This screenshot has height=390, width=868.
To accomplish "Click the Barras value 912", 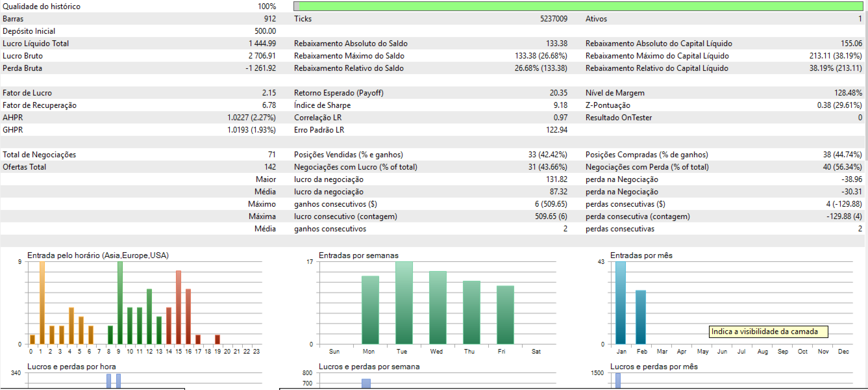I will coord(269,19).
